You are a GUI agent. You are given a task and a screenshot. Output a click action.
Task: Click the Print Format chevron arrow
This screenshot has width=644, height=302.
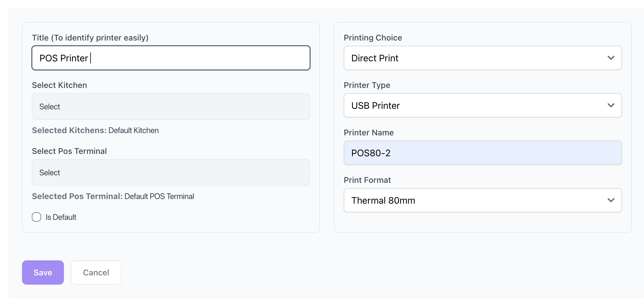(611, 200)
